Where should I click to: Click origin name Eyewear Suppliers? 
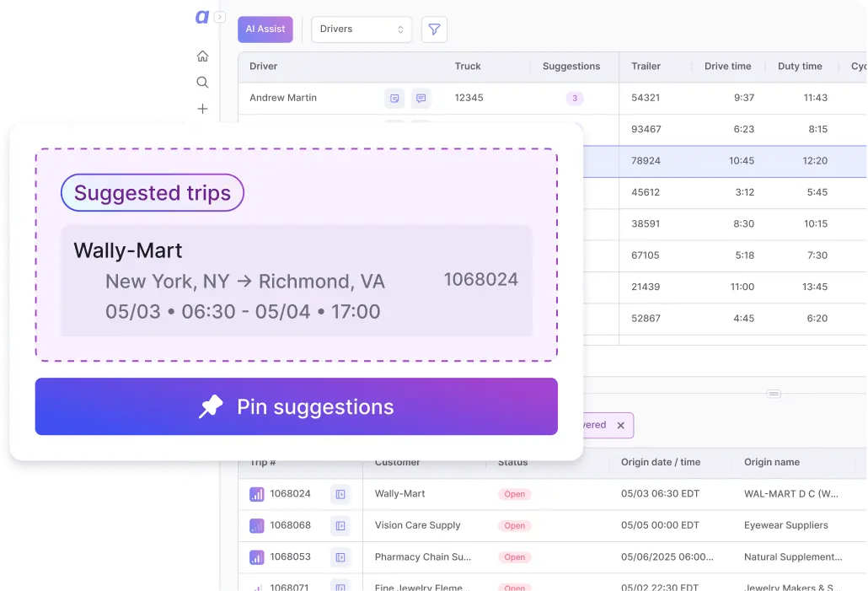[786, 525]
